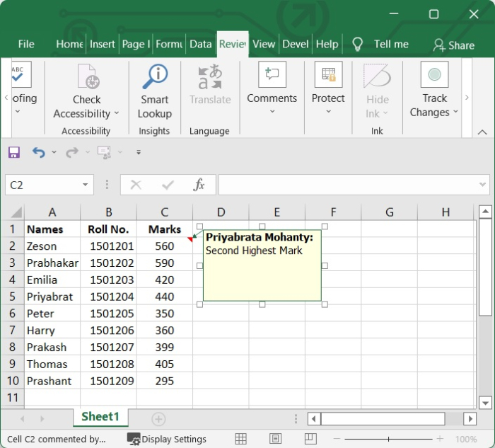Undo the last action with the undo arrow
Image resolution: width=495 pixels, height=448 pixels.
coord(38,152)
